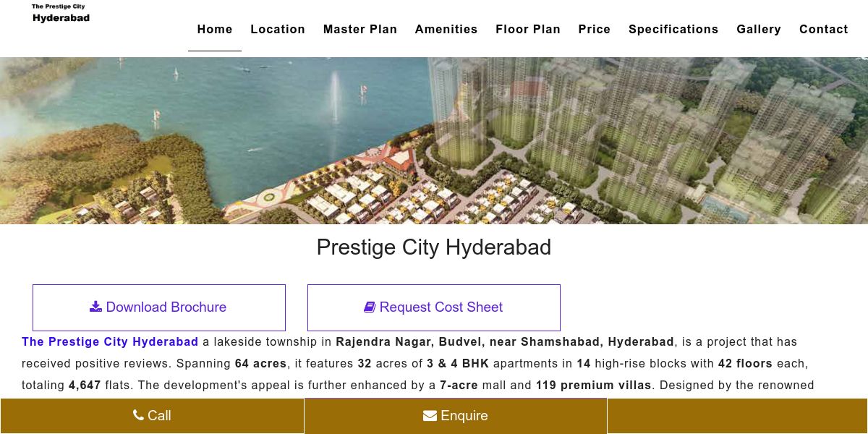
Task: Click the phone icon in the Call bar
Action: point(138,415)
